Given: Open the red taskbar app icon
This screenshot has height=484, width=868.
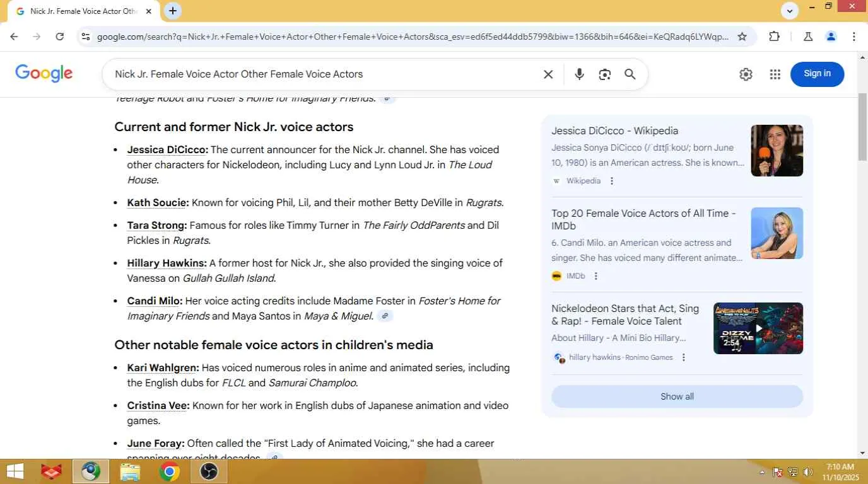Looking at the screenshot, I should 52,471.
